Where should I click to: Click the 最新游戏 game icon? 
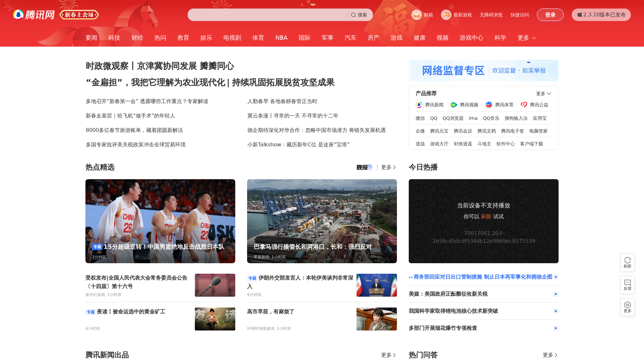point(446,15)
